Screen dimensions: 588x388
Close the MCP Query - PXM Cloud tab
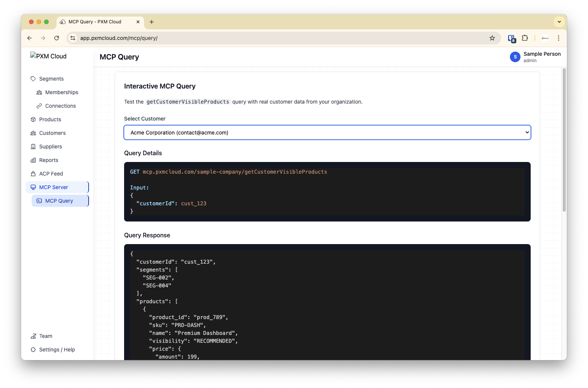(x=138, y=22)
